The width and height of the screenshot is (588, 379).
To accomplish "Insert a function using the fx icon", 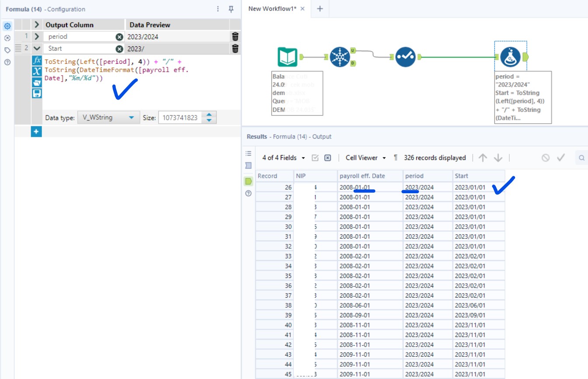I will coord(37,61).
